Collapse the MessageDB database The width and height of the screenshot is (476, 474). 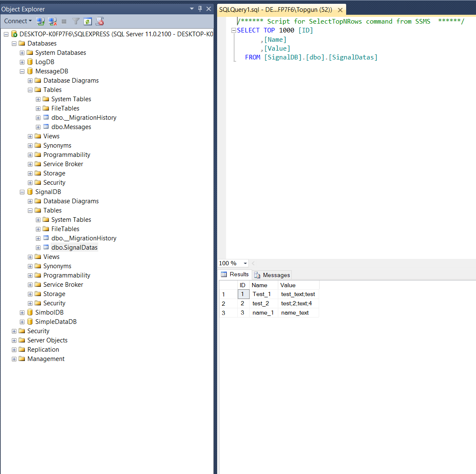point(22,72)
